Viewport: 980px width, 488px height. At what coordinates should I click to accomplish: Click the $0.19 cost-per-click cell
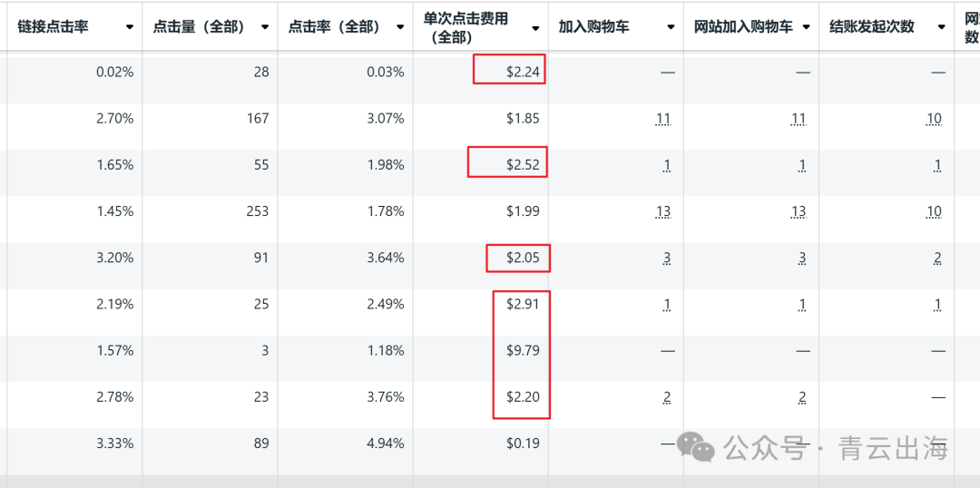(523, 444)
